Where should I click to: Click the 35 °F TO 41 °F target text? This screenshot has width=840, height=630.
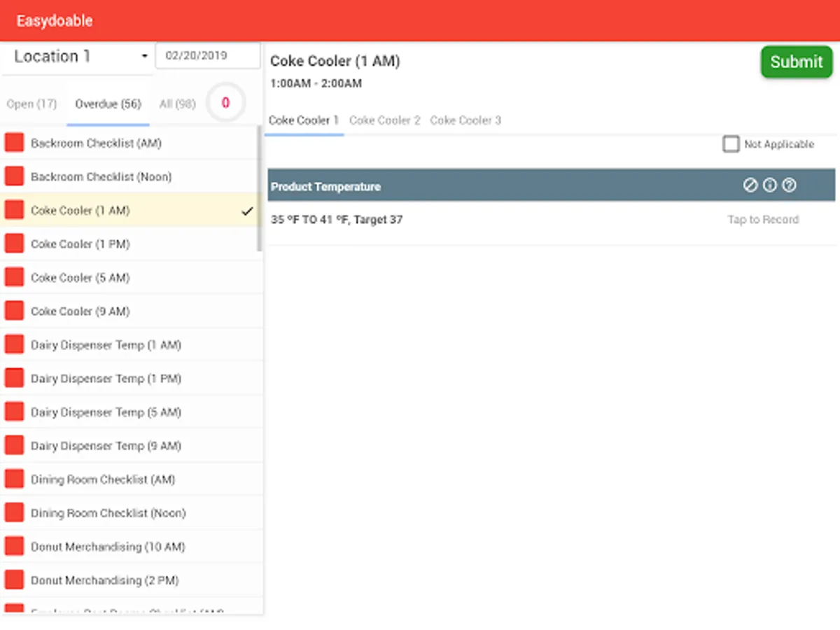tap(337, 220)
